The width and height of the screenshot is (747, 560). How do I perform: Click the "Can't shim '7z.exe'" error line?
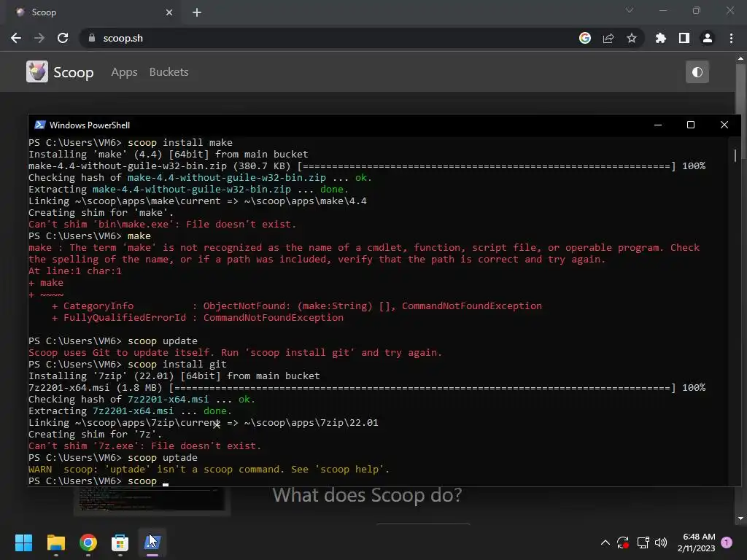(145, 446)
